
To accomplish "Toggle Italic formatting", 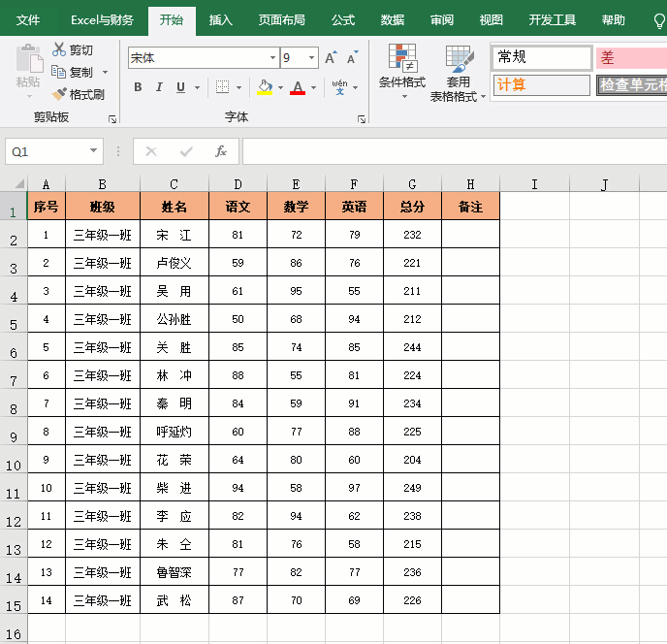I will (x=159, y=87).
